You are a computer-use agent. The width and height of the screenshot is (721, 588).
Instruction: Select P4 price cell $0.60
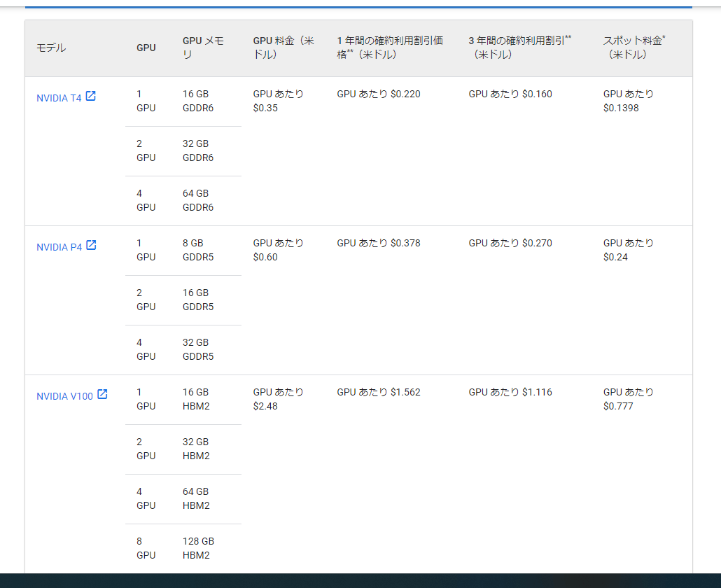(x=278, y=250)
